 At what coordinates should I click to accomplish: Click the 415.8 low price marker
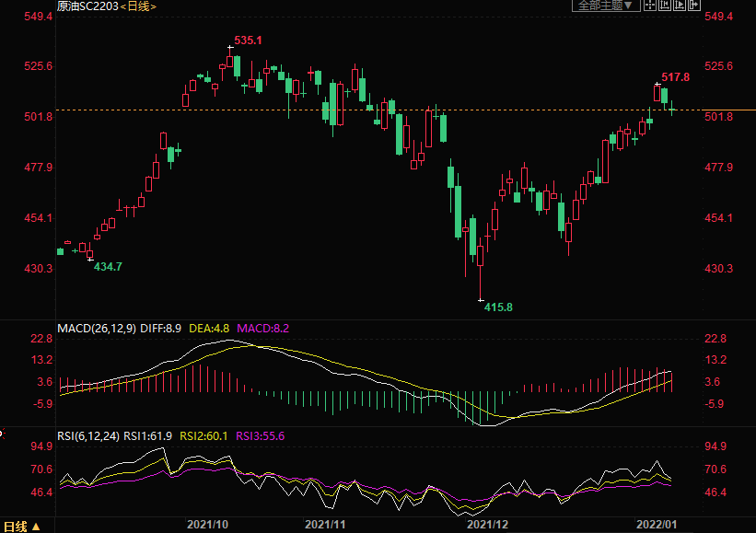pyautogui.click(x=498, y=307)
